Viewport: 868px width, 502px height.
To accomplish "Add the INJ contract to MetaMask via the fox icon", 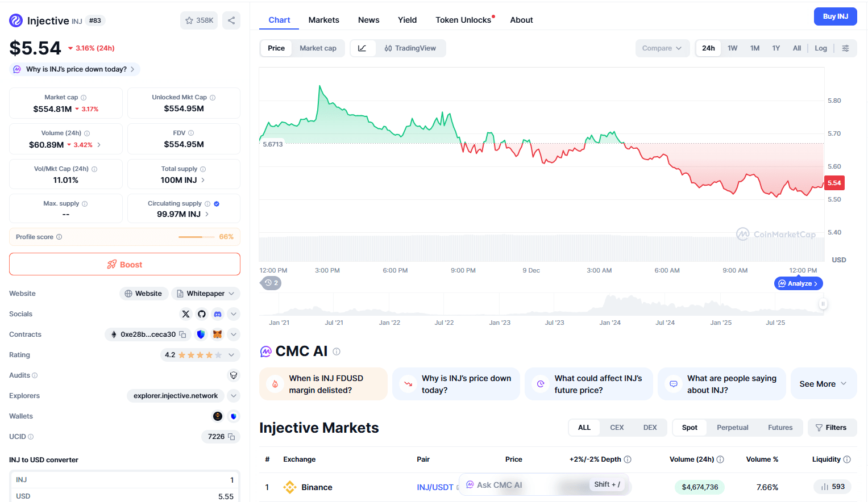I will point(217,334).
